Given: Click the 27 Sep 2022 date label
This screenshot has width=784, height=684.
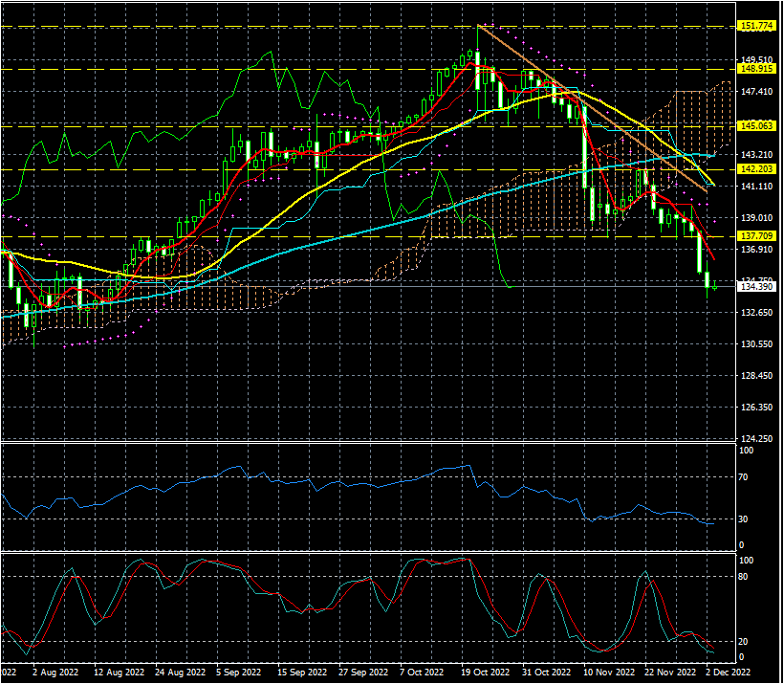Looking at the screenshot, I should tap(363, 672).
